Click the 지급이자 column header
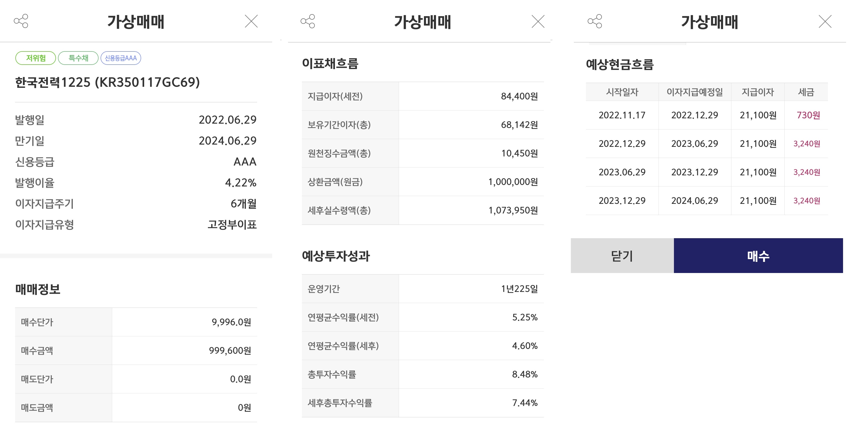This screenshot has height=437, width=868. (x=758, y=92)
